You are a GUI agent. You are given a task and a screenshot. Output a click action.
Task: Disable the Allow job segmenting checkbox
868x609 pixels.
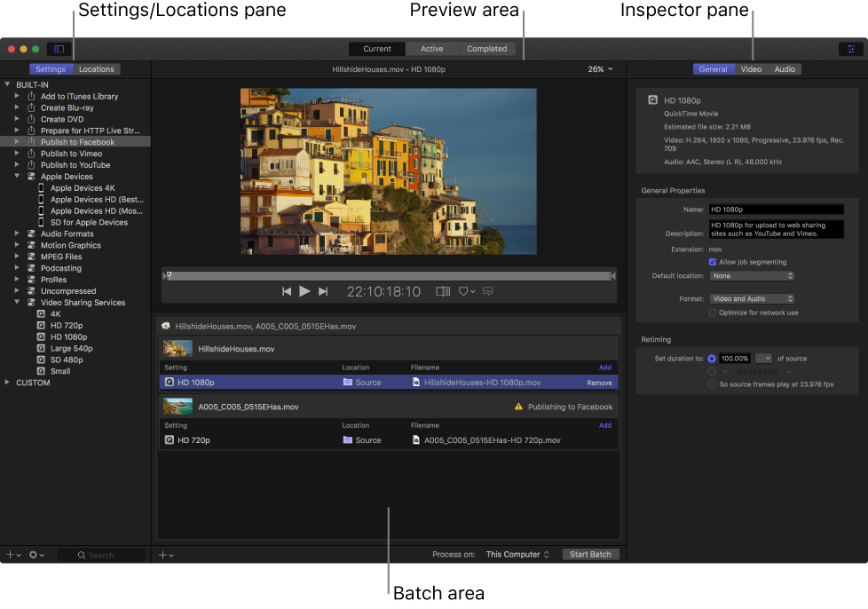pyautogui.click(x=713, y=262)
